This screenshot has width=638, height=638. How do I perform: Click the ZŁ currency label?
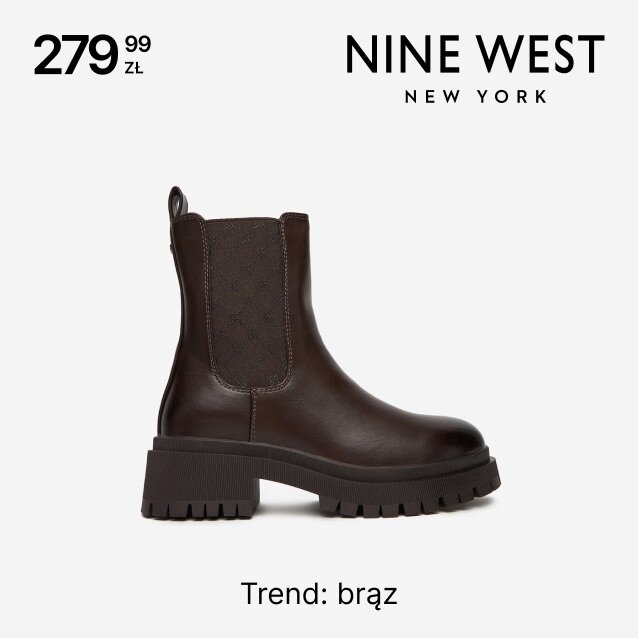coord(134,68)
